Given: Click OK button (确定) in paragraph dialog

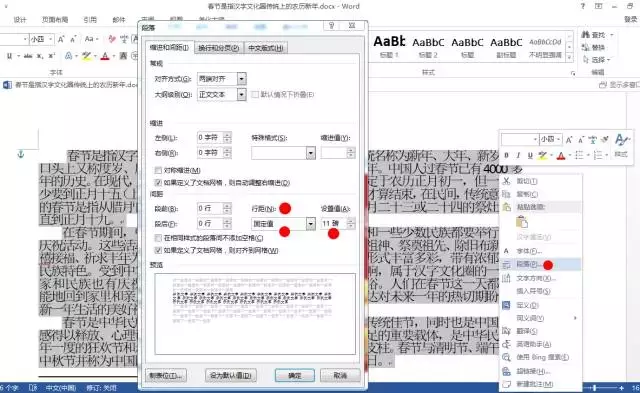Looking at the screenshot, I should (x=295, y=375).
